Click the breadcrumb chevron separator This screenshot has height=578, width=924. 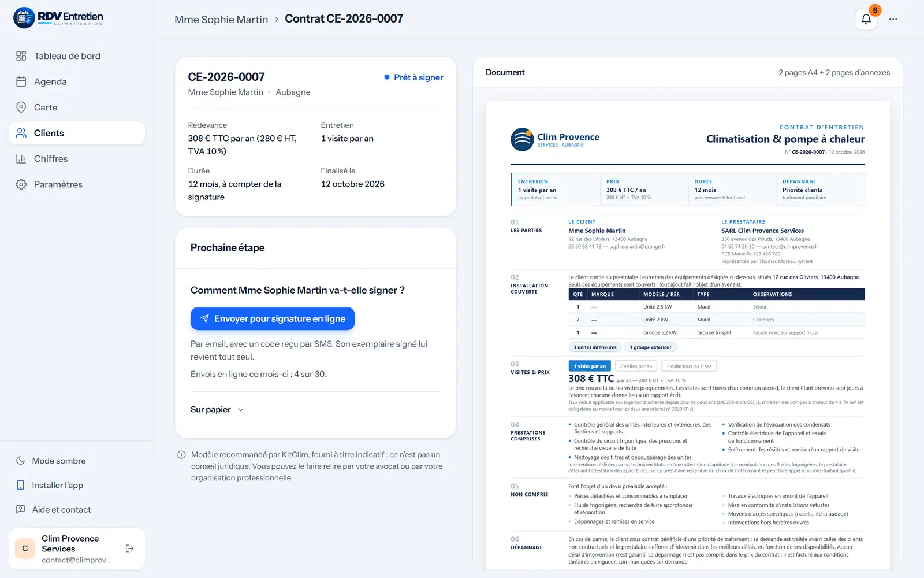coord(277,20)
